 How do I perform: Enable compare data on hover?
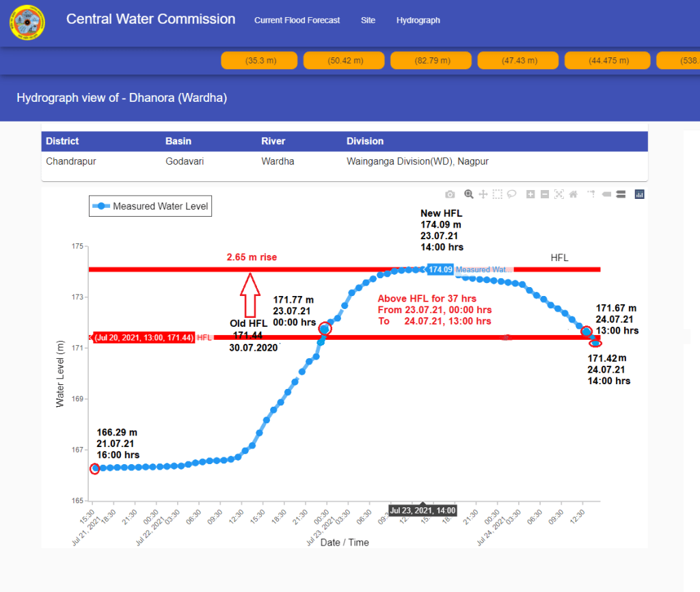click(620, 194)
